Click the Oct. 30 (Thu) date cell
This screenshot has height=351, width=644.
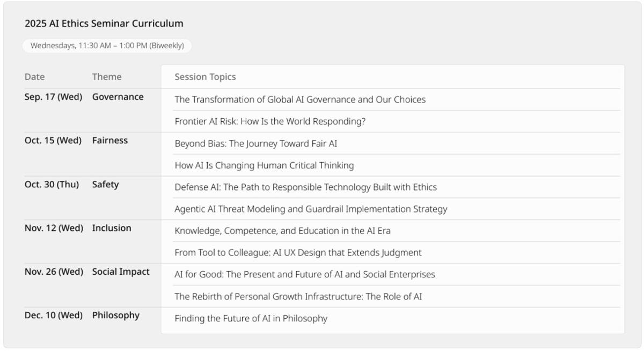click(52, 185)
